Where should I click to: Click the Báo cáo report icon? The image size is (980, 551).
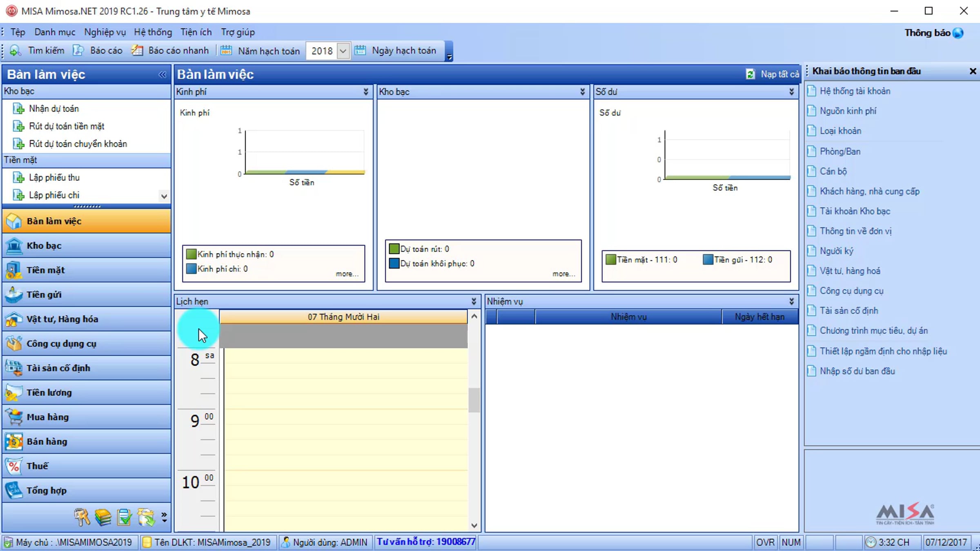78,51
